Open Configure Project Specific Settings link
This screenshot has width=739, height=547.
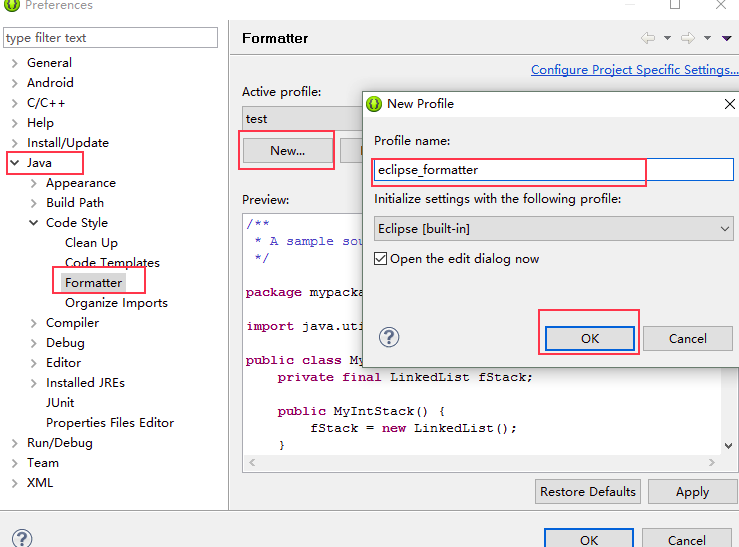[x=634, y=70]
